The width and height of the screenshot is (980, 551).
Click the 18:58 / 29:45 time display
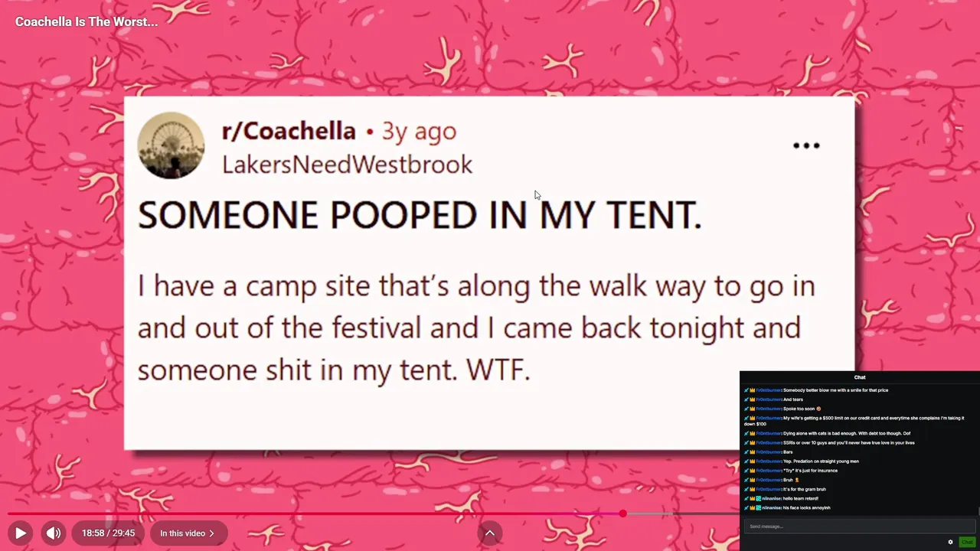[x=108, y=533]
